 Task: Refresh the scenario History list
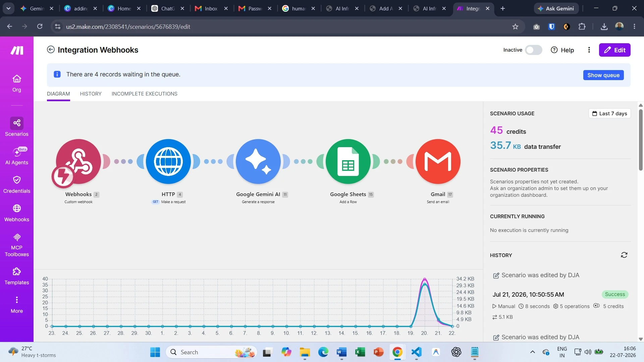[x=624, y=255]
